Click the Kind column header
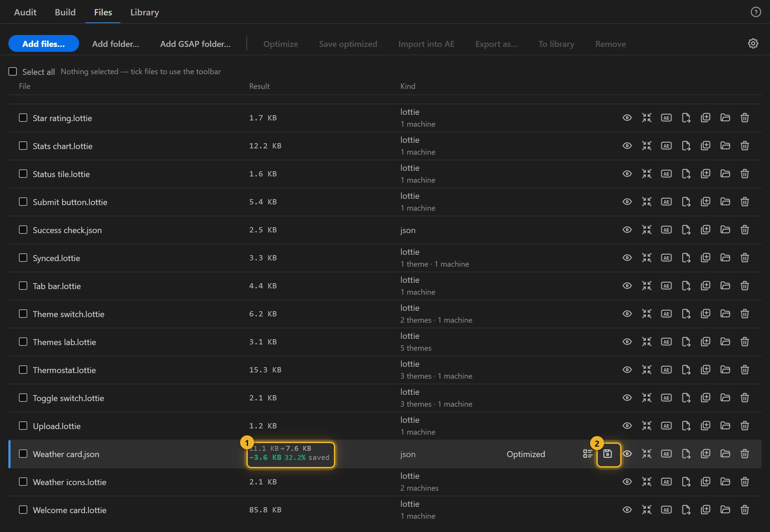This screenshot has width=770, height=532. [x=408, y=86]
